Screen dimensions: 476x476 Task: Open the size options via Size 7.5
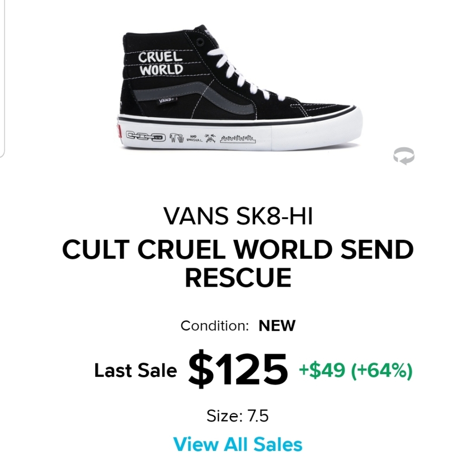tap(238, 415)
